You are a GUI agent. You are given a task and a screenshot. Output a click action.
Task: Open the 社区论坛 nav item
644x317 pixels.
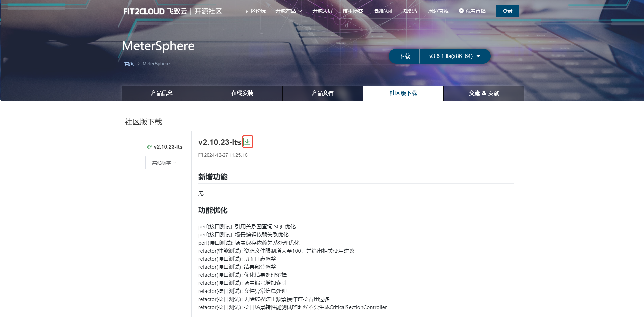point(256,11)
